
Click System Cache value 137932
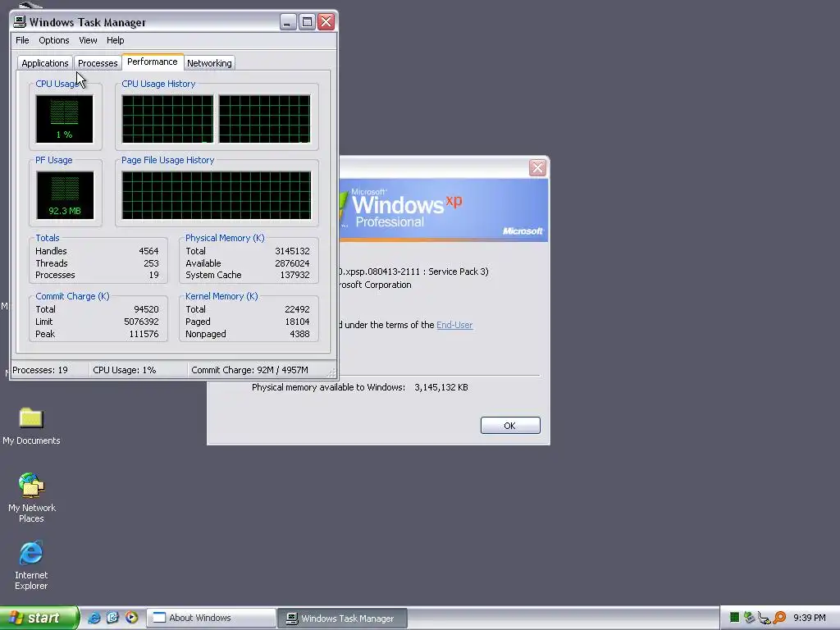pyautogui.click(x=294, y=275)
